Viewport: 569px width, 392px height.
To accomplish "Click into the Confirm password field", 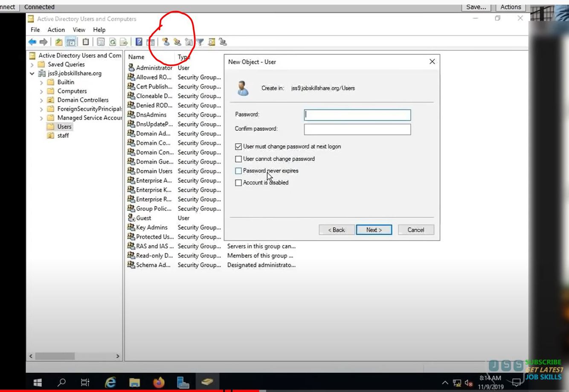I will click(357, 130).
